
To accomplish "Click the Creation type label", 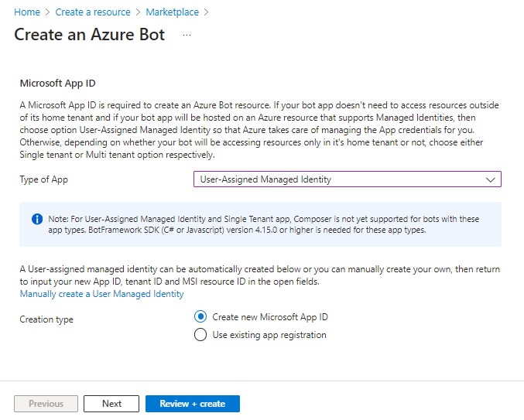I will click(x=46, y=319).
